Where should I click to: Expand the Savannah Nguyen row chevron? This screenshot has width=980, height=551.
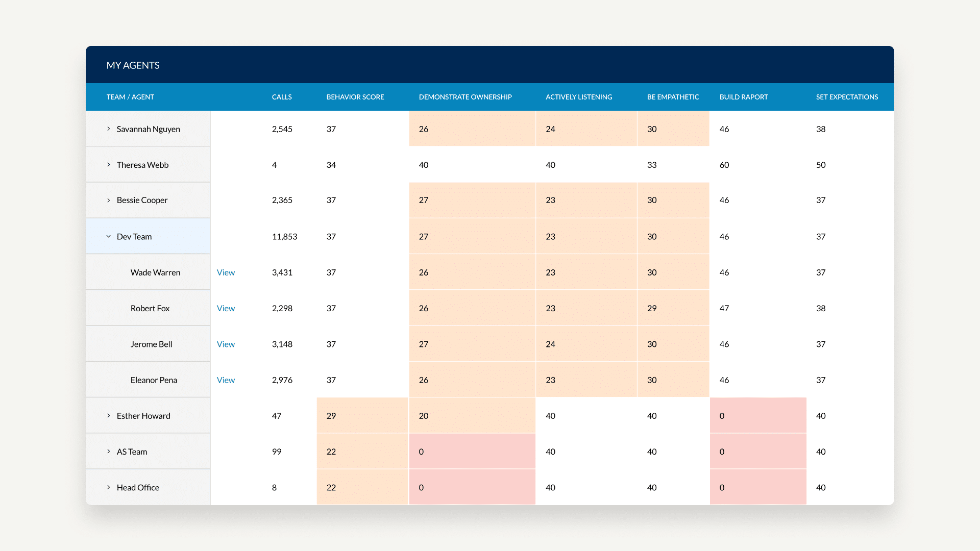(x=108, y=129)
